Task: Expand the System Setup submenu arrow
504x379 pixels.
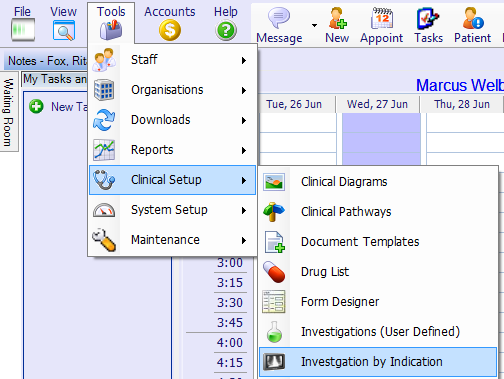Action: click(244, 210)
